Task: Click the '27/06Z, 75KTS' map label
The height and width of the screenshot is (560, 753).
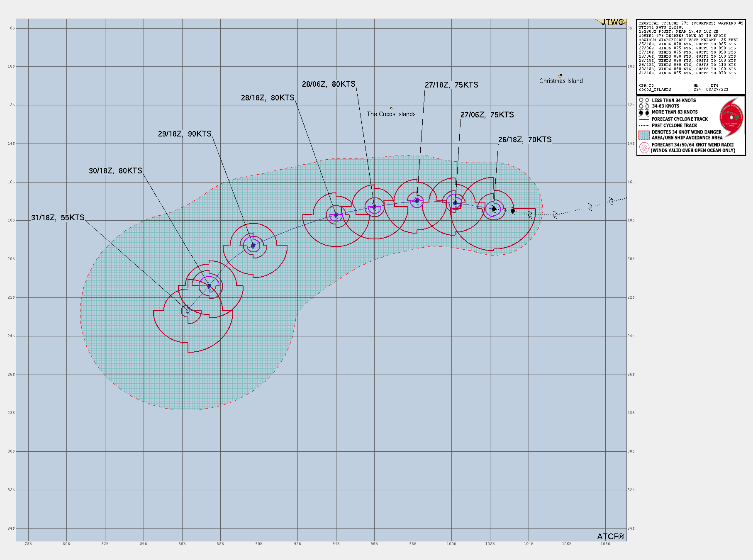Action: [x=487, y=115]
